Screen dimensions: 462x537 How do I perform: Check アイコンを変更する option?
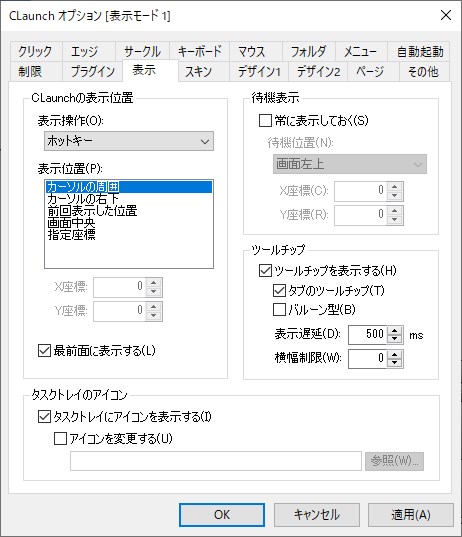60,438
